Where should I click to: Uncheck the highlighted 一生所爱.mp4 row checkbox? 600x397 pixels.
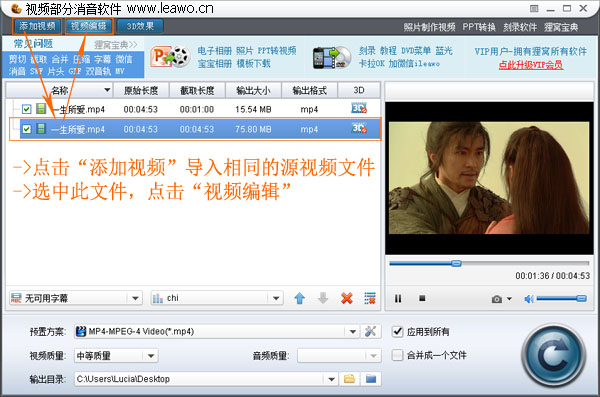(x=26, y=129)
